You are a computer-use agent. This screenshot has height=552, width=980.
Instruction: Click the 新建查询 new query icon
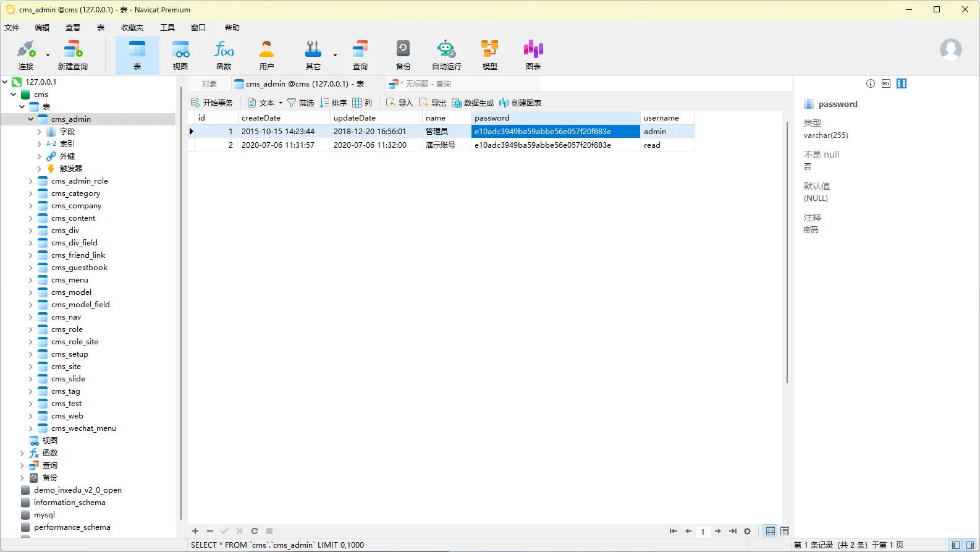tap(72, 54)
